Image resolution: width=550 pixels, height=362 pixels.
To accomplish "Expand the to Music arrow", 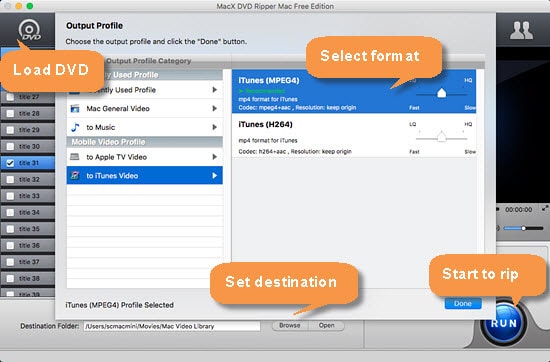I will pyautogui.click(x=214, y=127).
